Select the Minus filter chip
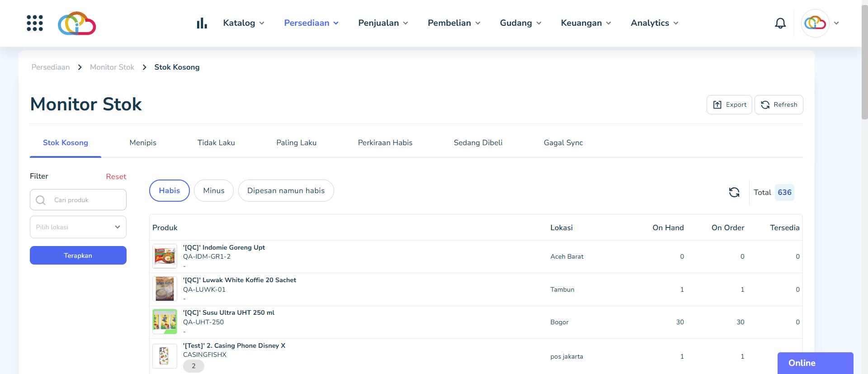The width and height of the screenshot is (868, 374). tap(213, 191)
